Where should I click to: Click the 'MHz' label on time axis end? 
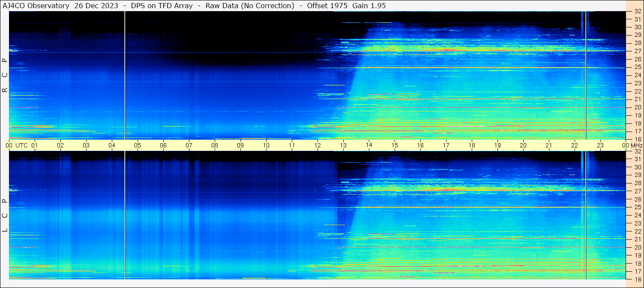tap(636, 145)
